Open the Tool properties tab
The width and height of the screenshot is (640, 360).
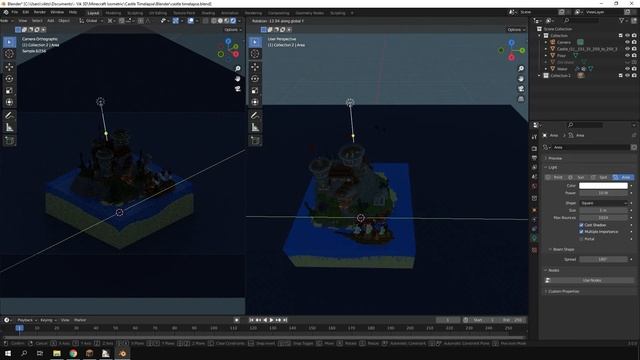(534, 137)
